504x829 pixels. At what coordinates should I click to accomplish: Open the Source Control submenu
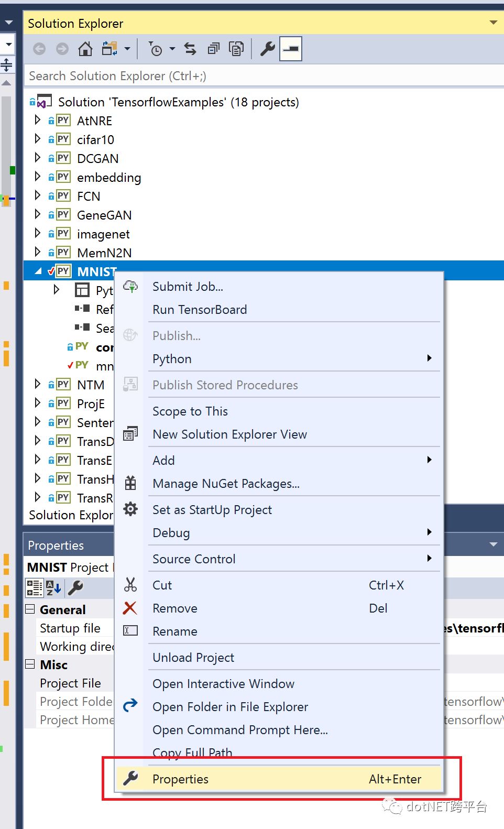point(279,559)
